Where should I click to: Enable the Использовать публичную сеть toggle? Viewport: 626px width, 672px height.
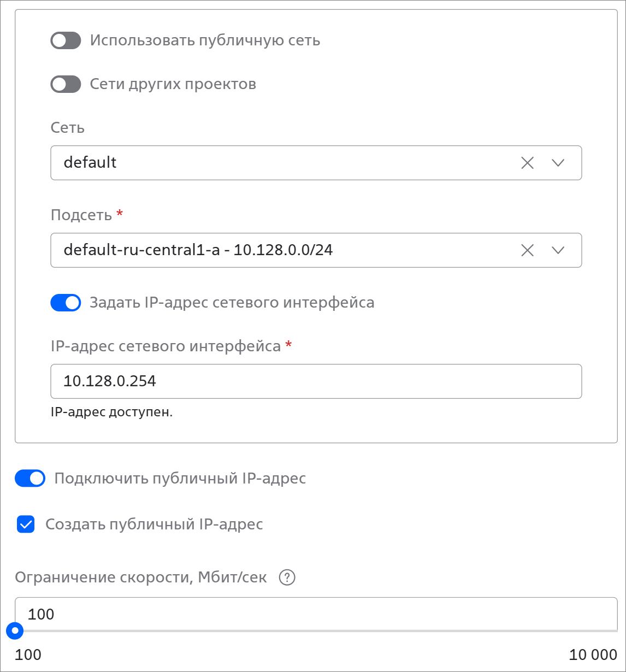tap(66, 40)
